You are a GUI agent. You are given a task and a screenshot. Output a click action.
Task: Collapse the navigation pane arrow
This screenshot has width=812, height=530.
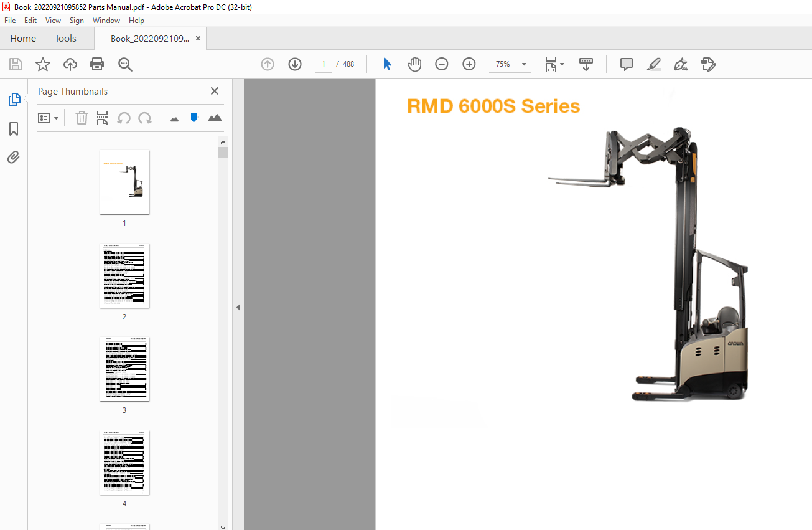pyautogui.click(x=238, y=307)
